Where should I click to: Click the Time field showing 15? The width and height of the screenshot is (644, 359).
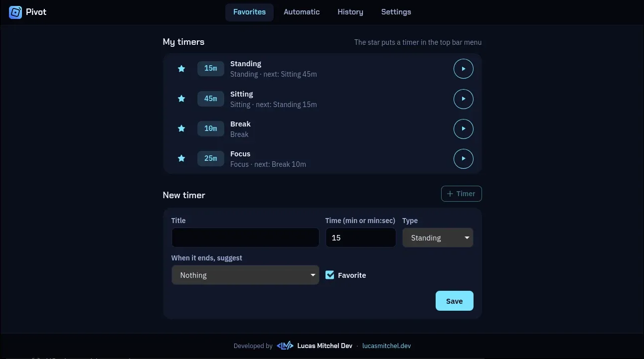[x=361, y=238]
